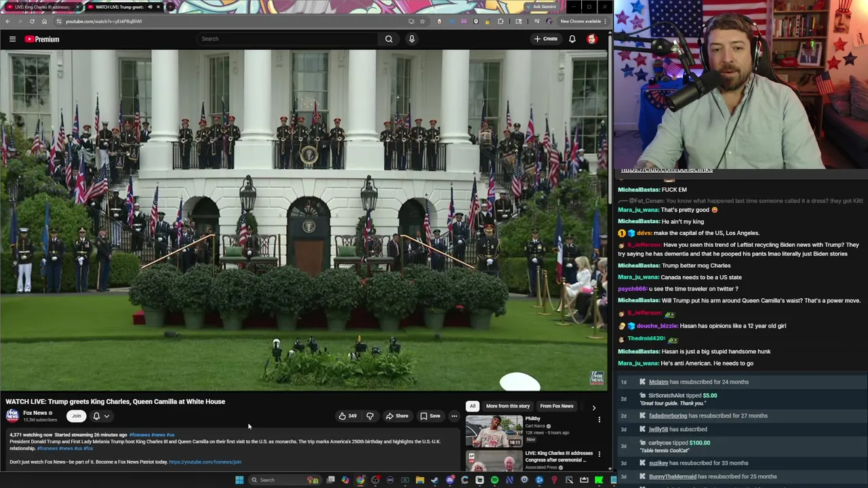
Task: Open YouTube notifications bell in the header
Action: 572,39
